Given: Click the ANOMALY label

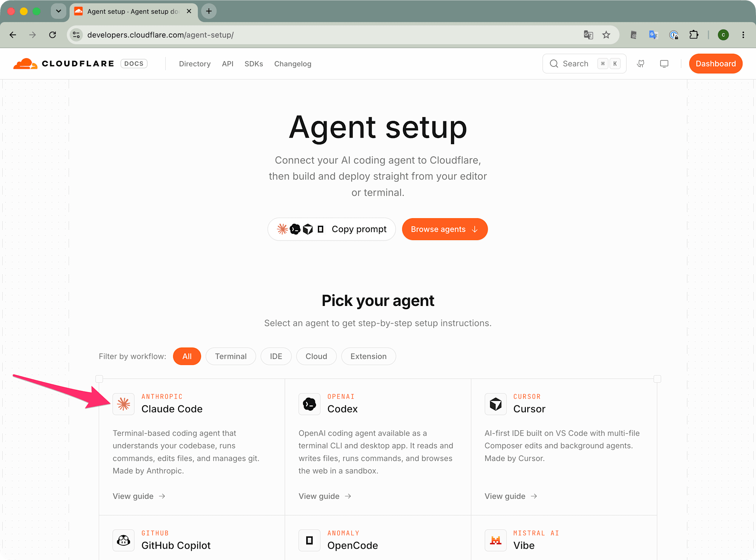Looking at the screenshot, I should click(343, 533).
